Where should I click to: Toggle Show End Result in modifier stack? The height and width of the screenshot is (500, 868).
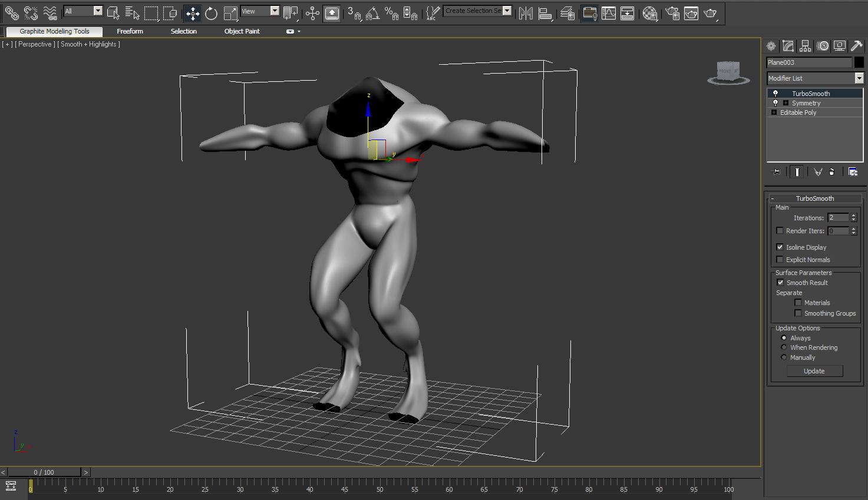797,171
